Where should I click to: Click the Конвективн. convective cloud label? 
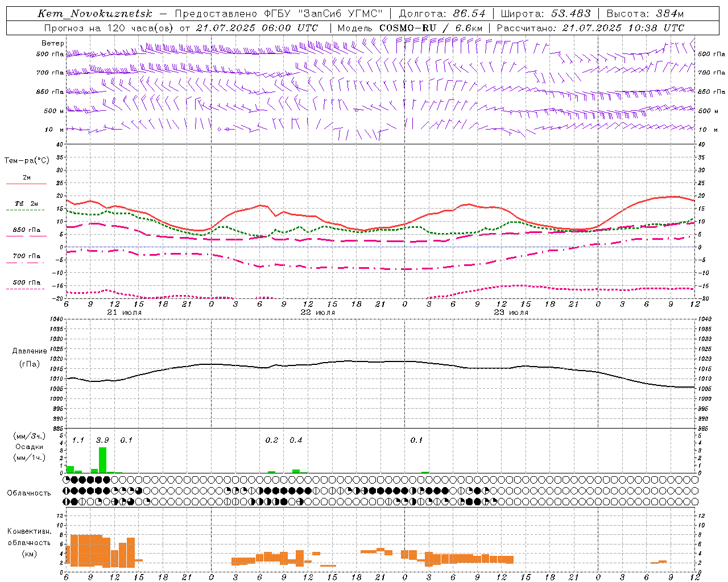point(29,531)
